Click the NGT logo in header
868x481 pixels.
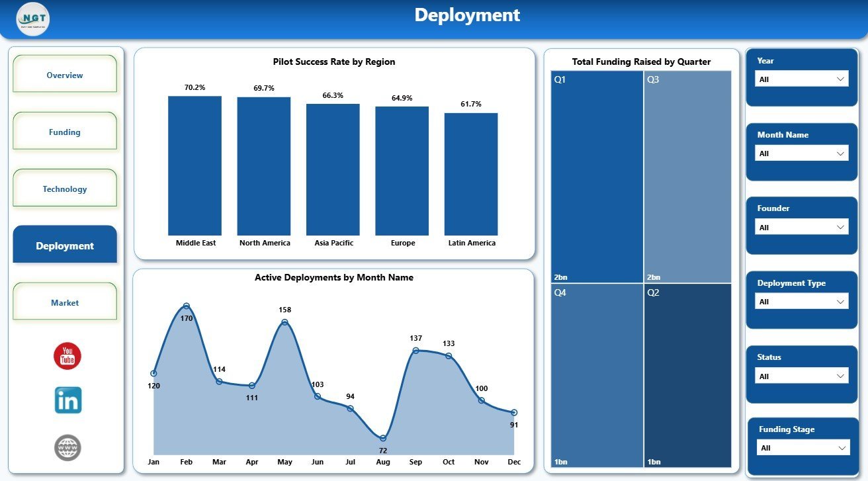click(x=33, y=19)
